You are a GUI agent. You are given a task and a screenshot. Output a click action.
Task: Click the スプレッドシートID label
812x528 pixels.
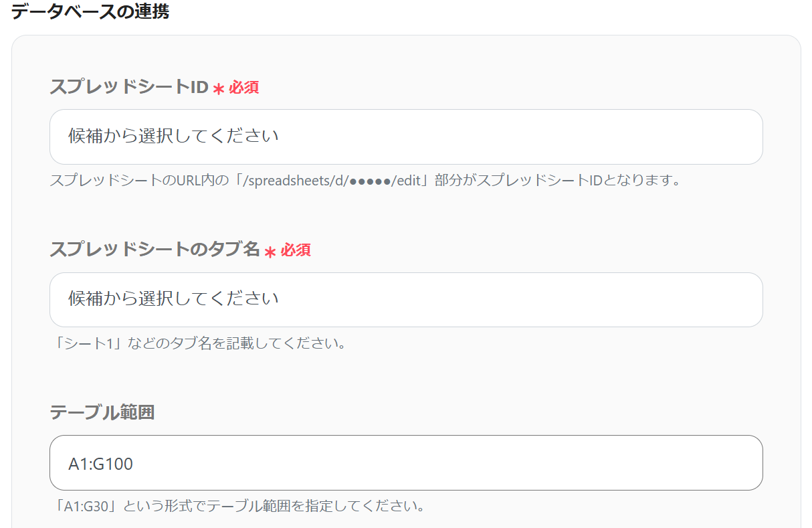(x=129, y=87)
